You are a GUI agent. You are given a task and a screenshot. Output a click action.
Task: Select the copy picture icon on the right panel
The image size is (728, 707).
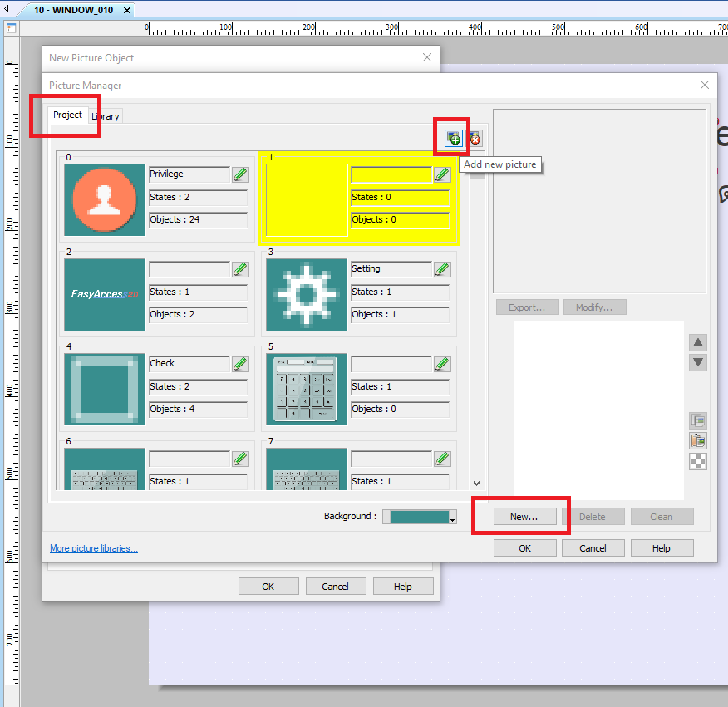(698, 420)
